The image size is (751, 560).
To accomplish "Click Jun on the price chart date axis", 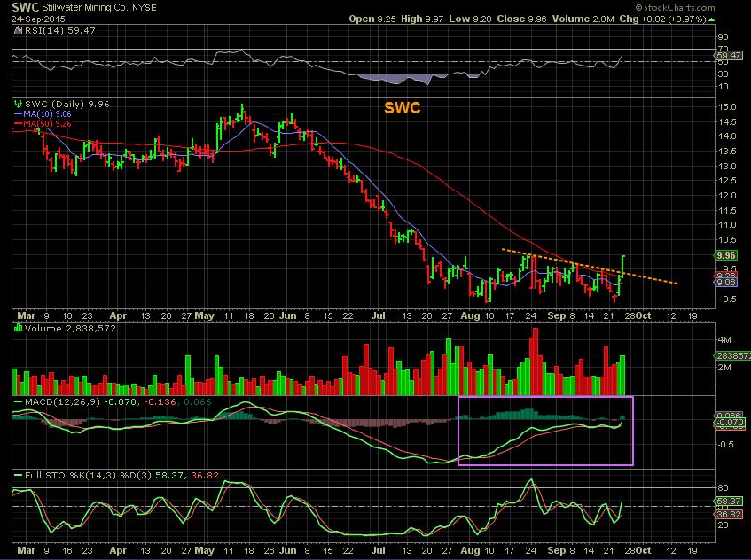I will click(288, 316).
